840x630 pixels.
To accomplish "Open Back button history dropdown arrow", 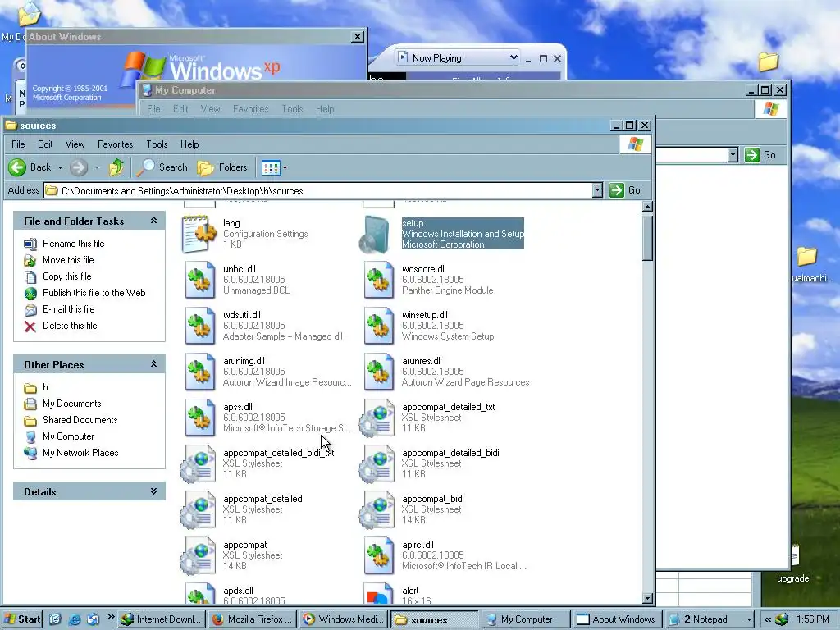I will 60,167.
